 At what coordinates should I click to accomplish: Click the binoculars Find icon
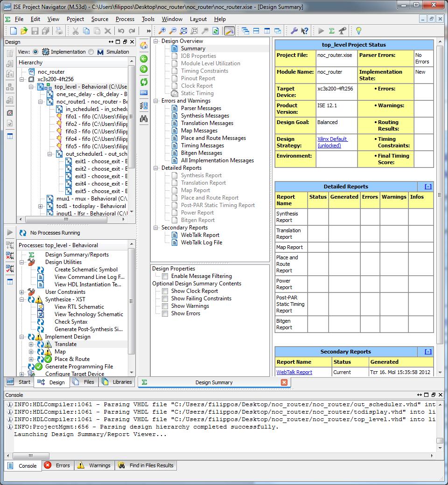click(144, 118)
